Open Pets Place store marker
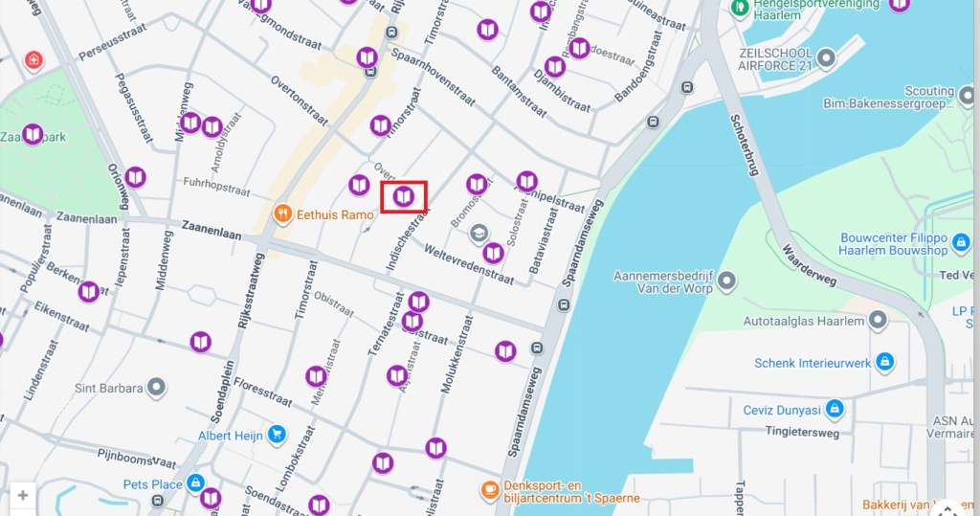Screen dimensions: 980x516 coord(195,482)
